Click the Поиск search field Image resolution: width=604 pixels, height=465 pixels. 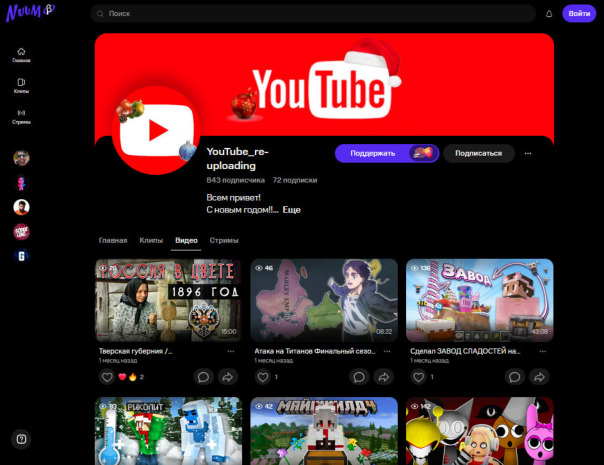[313, 13]
